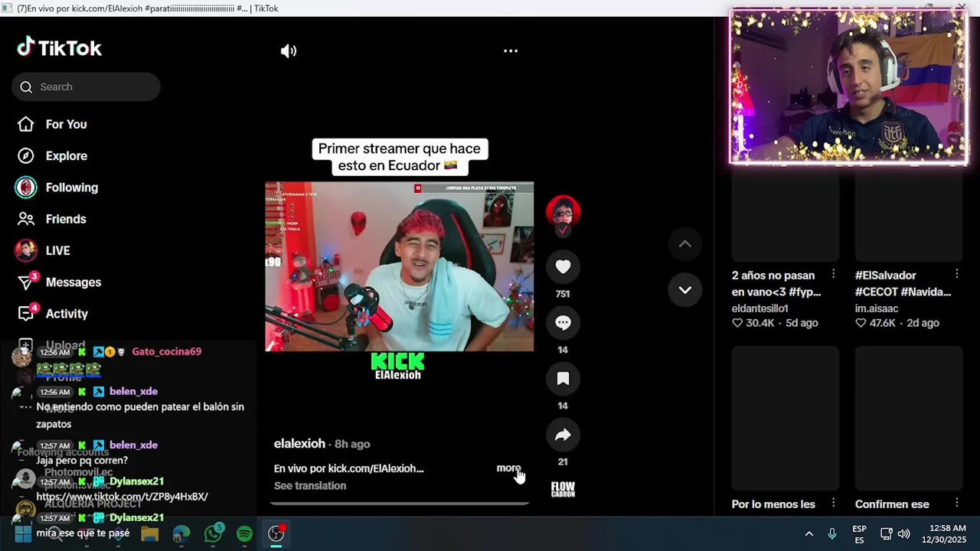Image resolution: width=980 pixels, height=551 pixels.
Task: Switch the ESP ES keyboard language
Action: pos(859,534)
